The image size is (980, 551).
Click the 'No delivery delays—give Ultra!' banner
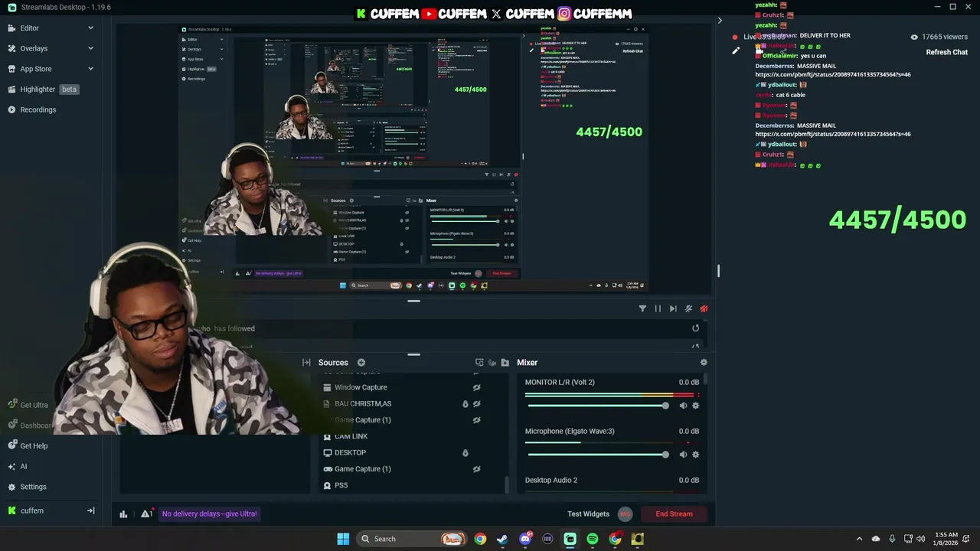tap(209, 514)
